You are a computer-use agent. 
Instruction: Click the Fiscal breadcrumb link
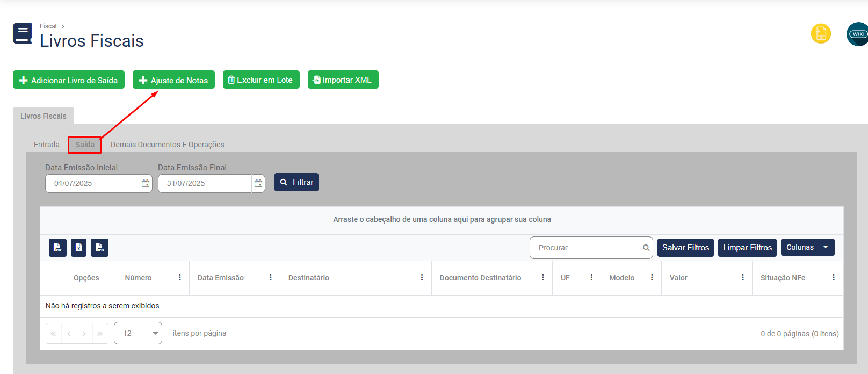point(48,26)
